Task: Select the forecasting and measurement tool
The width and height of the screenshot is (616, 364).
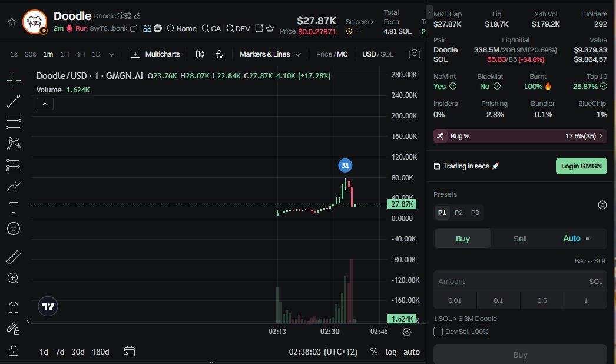Action: tap(14, 165)
